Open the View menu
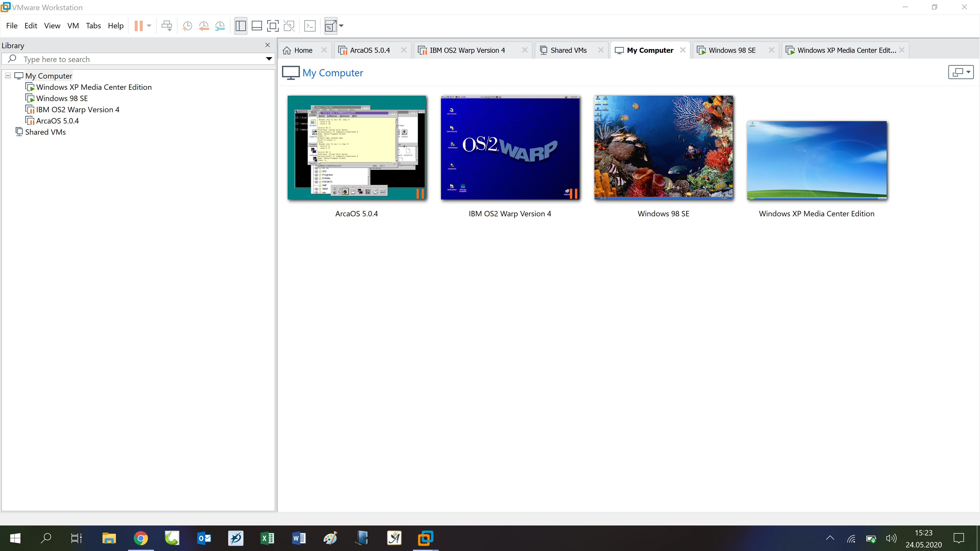The image size is (980, 551). point(52,26)
